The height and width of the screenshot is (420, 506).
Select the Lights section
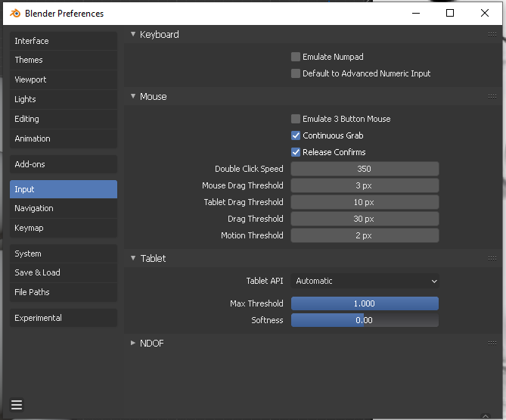coord(64,99)
